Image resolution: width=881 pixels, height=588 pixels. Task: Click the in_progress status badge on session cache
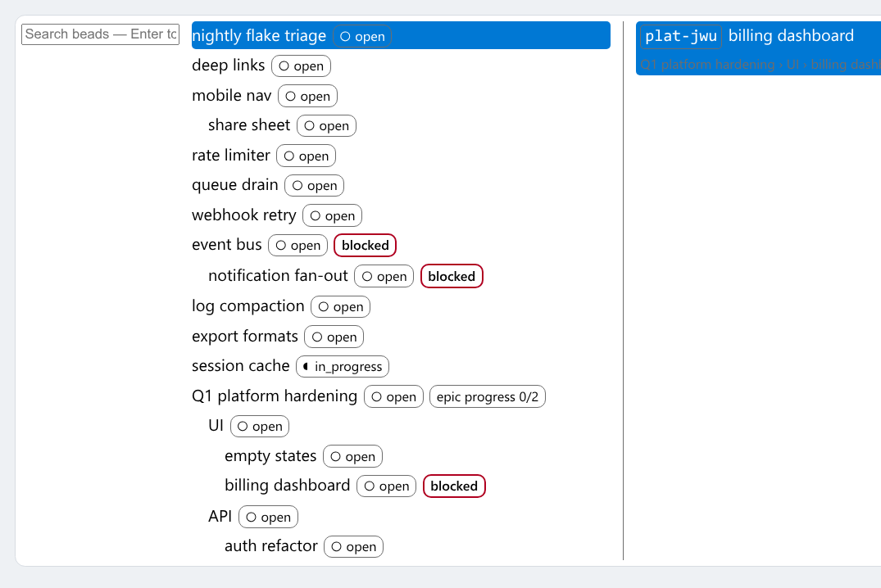(343, 367)
